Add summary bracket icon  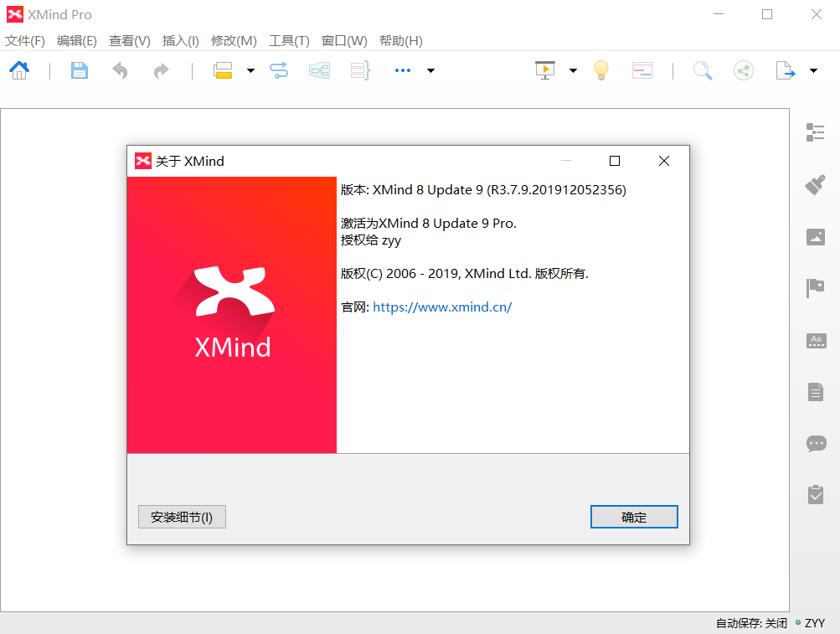pos(360,70)
